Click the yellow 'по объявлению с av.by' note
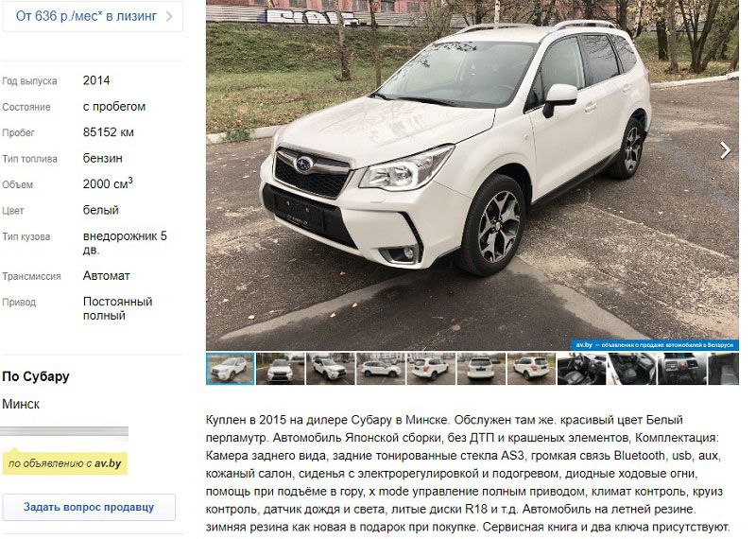 tap(64, 463)
